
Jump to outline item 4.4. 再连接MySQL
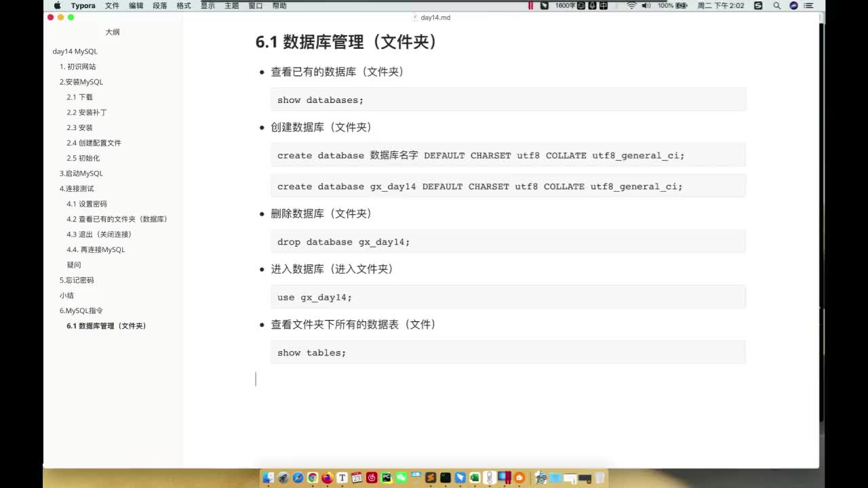pyautogui.click(x=96, y=249)
